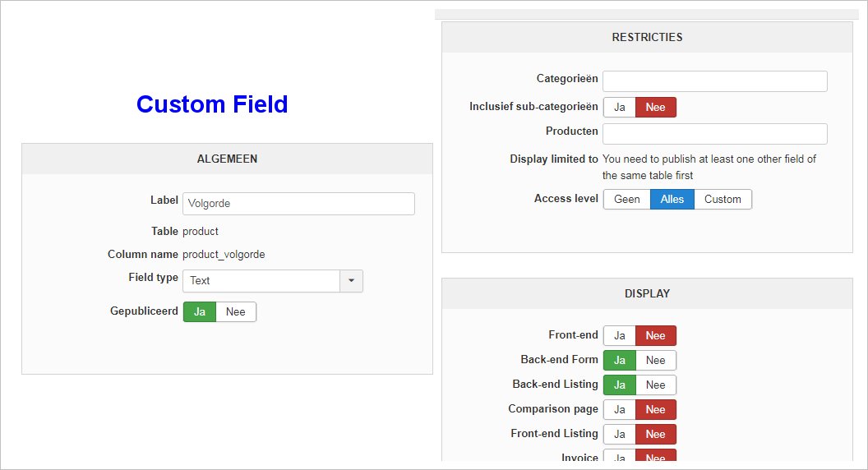Enable Comparison page with Ja

coord(620,410)
